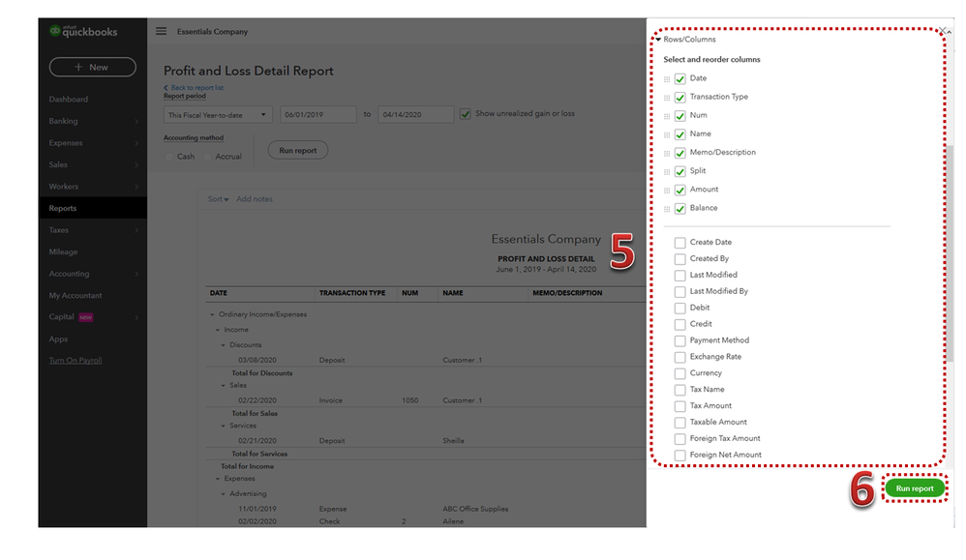This screenshot has width=966, height=560.
Task: Open the This Fiscal Year-to-date dropdown
Action: click(x=218, y=114)
